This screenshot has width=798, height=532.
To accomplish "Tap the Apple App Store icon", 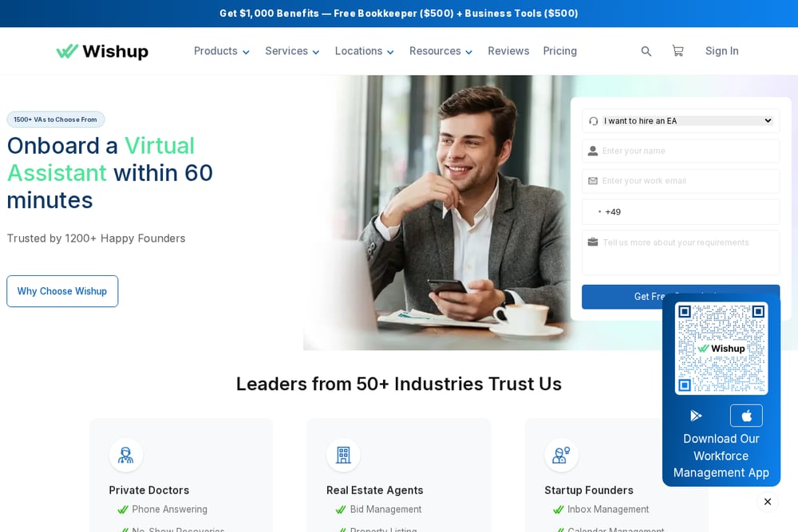I will (x=746, y=416).
